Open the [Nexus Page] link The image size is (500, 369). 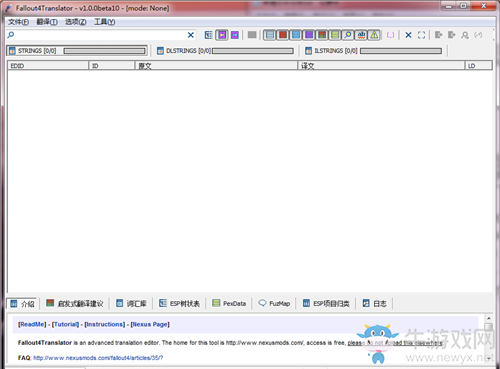click(x=150, y=324)
